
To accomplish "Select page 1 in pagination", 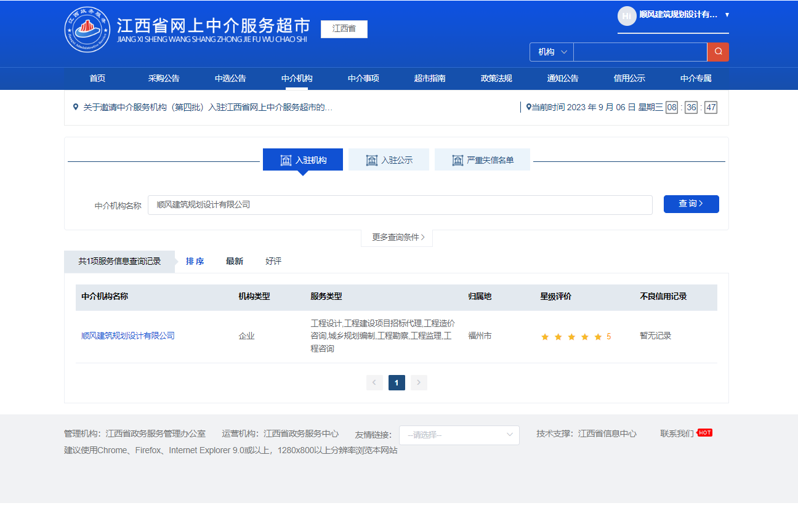I will point(397,383).
